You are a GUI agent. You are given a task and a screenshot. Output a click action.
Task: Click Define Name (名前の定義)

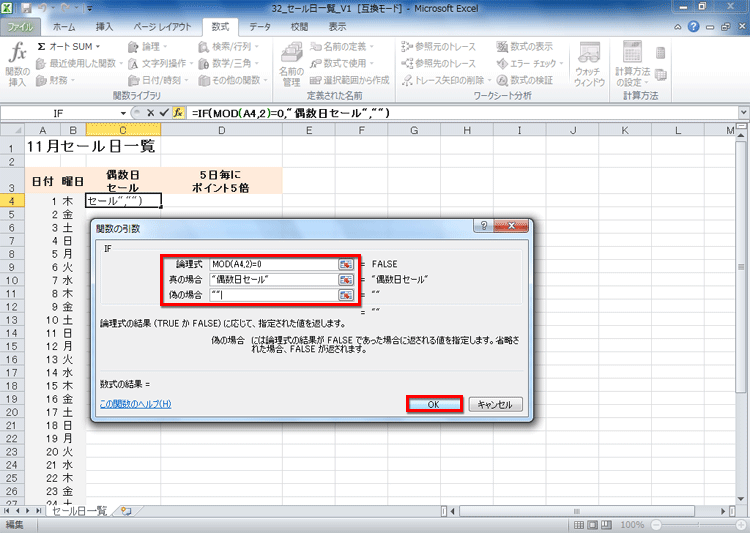tap(342, 46)
